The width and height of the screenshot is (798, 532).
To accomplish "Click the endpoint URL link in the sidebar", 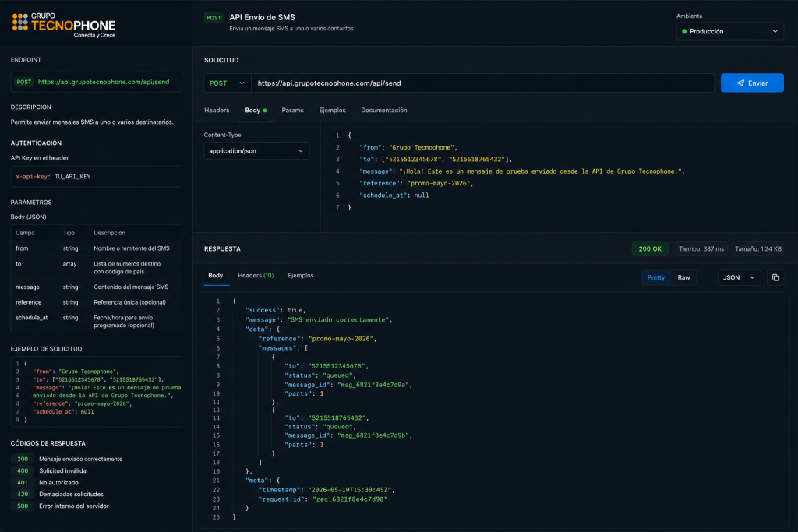I will (x=104, y=82).
